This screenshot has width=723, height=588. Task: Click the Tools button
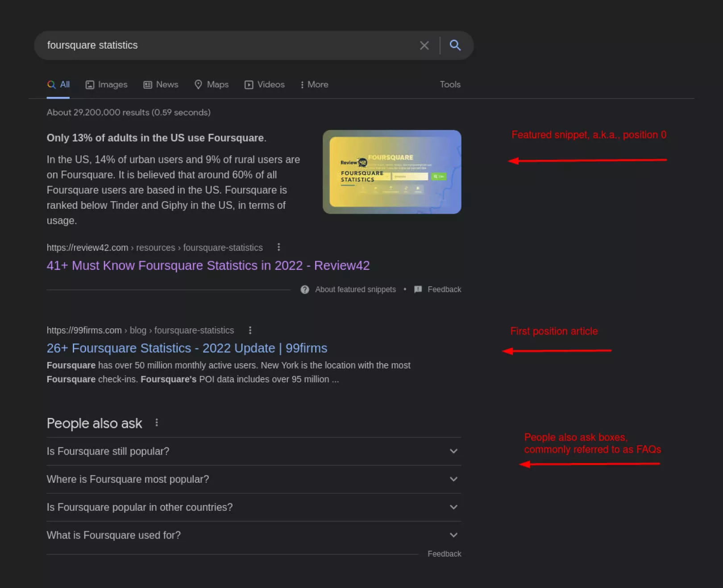coord(450,85)
